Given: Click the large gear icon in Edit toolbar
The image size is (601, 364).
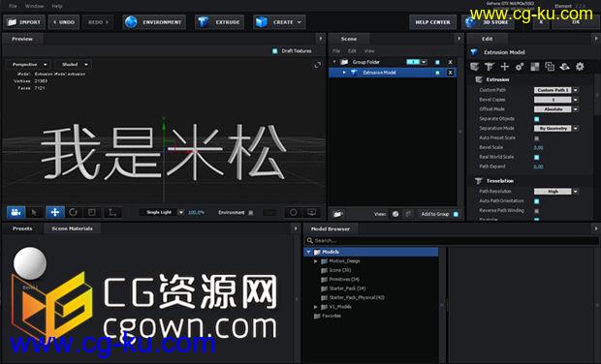Looking at the screenshot, I should tap(580, 67).
